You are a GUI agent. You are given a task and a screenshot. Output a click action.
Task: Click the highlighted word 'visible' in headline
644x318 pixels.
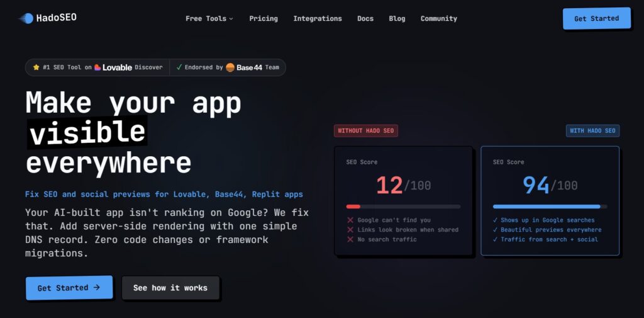click(x=87, y=132)
